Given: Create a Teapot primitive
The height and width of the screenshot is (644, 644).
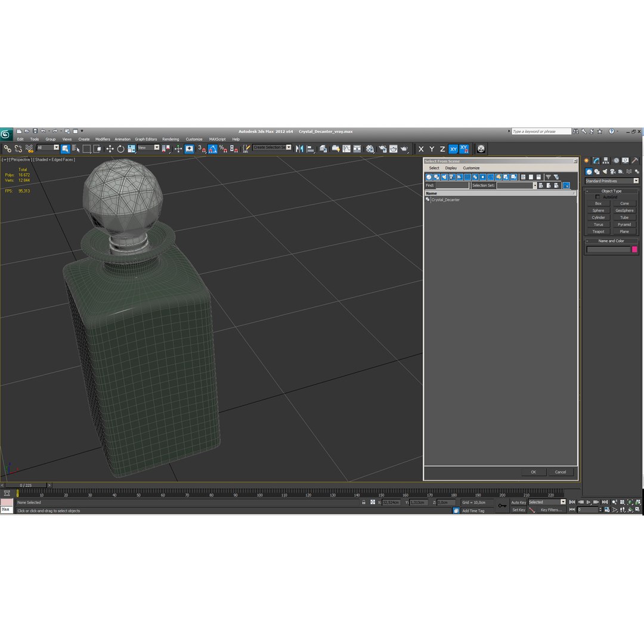Looking at the screenshot, I should pos(599,231).
